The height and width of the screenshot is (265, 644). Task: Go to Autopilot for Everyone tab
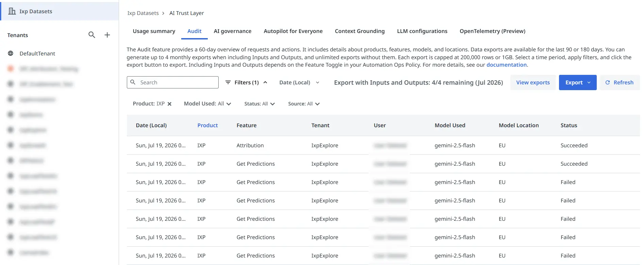pyautogui.click(x=293, y=31)
